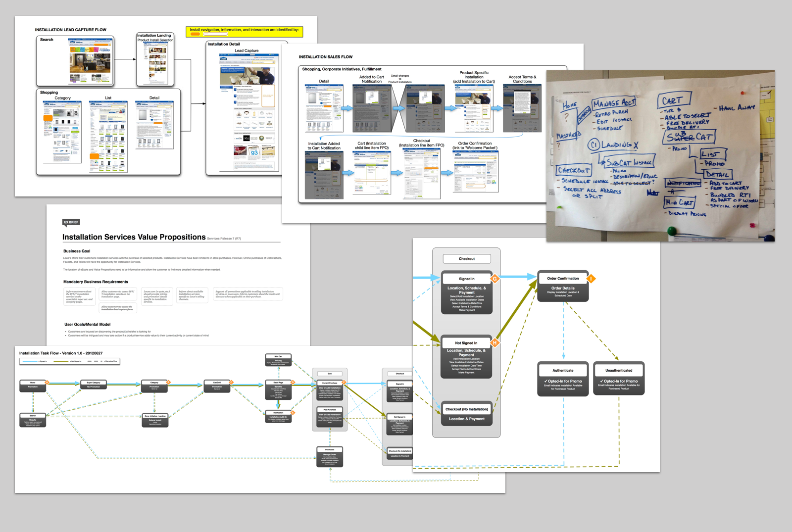Click the Super Category node in task flow
Image resolution: width=792 pixels, height=532 pixels.
94,386
